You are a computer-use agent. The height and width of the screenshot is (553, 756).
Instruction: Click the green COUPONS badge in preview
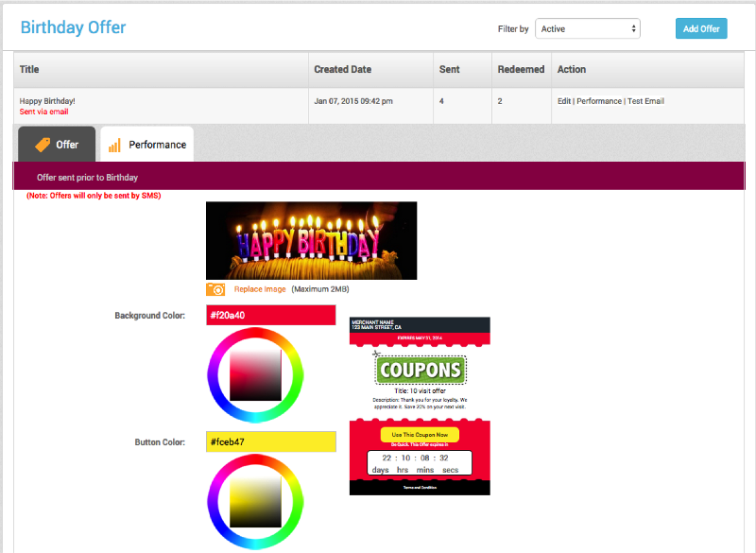421,369
